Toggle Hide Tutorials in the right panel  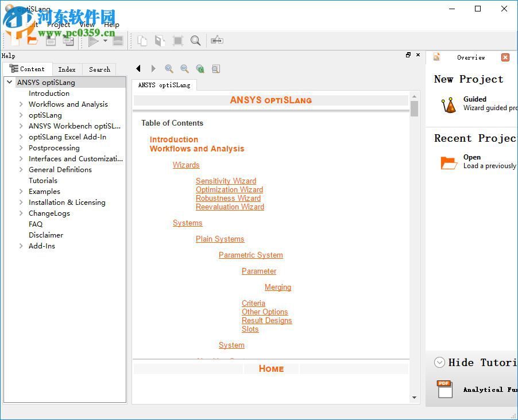click(x=439, y=362)
